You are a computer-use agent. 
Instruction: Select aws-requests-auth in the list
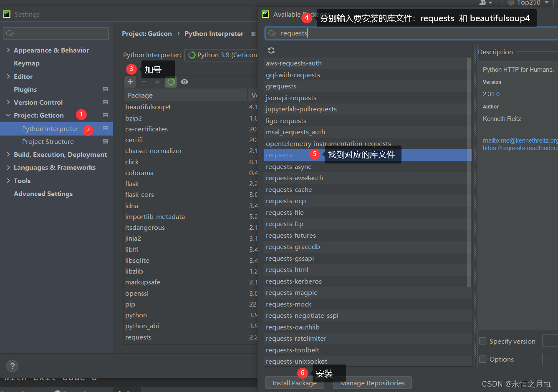click(x=368, y=63)
